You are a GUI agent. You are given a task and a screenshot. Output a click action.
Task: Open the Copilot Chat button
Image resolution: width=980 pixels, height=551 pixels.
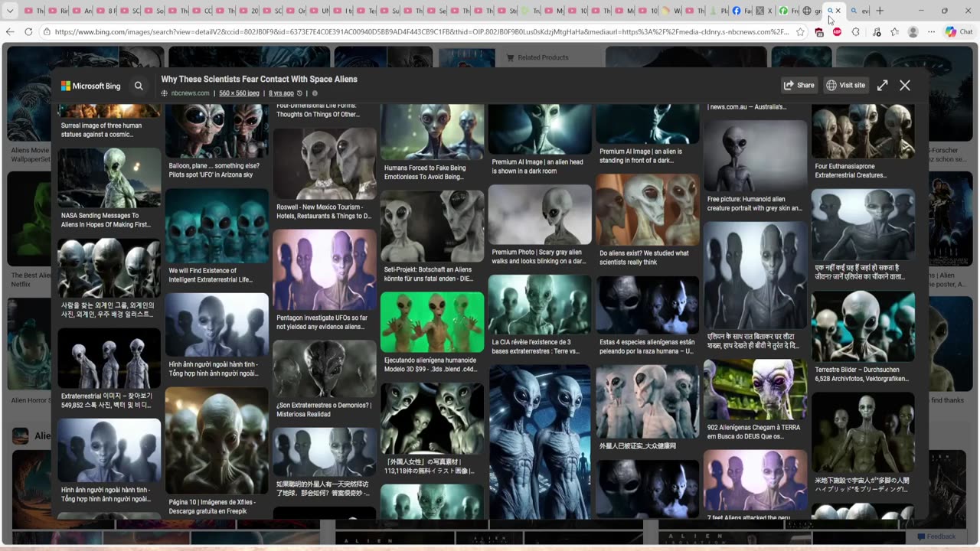[959, 32]
